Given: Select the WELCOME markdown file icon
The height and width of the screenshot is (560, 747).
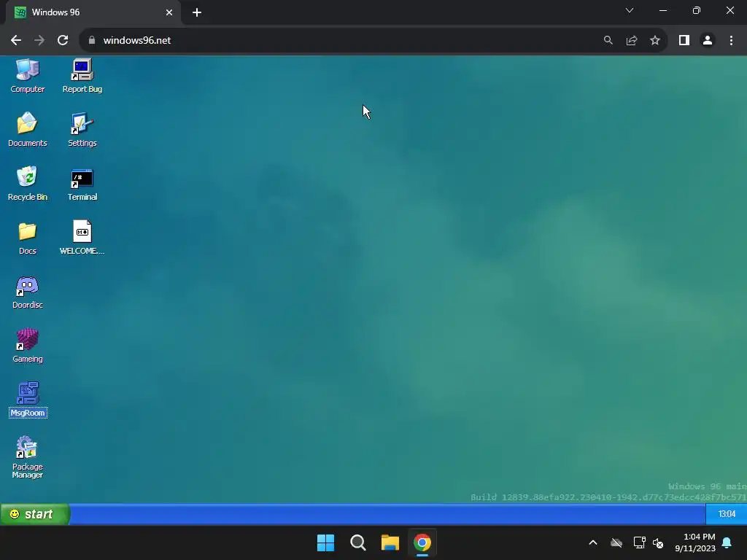Looking at the screenshot, I should [x=82, y=237].
